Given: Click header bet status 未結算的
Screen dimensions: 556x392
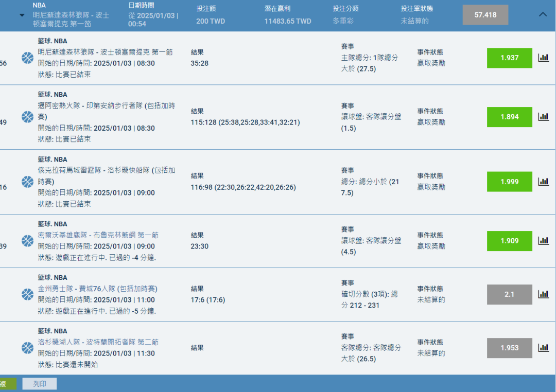Looking at the screenshot, I should coord(414,21).
